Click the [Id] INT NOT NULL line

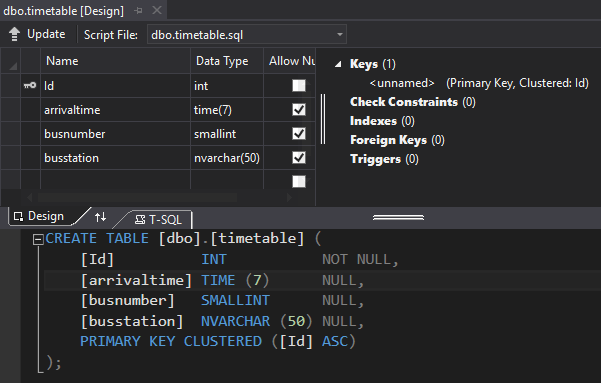pos(240,260)
